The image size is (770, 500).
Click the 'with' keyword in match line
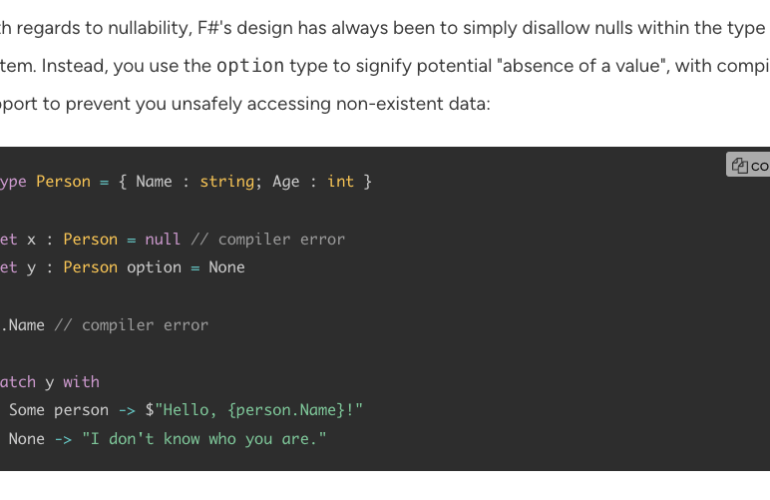tap(81, 382)
